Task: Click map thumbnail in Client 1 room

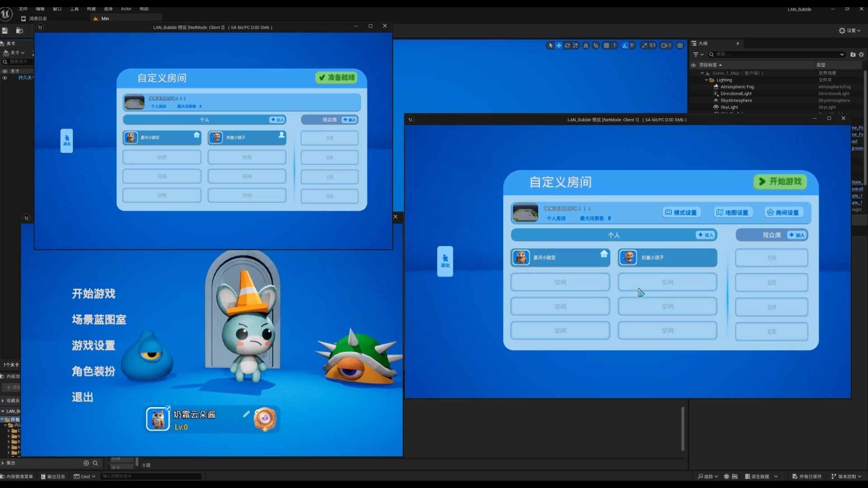Action: [525, 212]
